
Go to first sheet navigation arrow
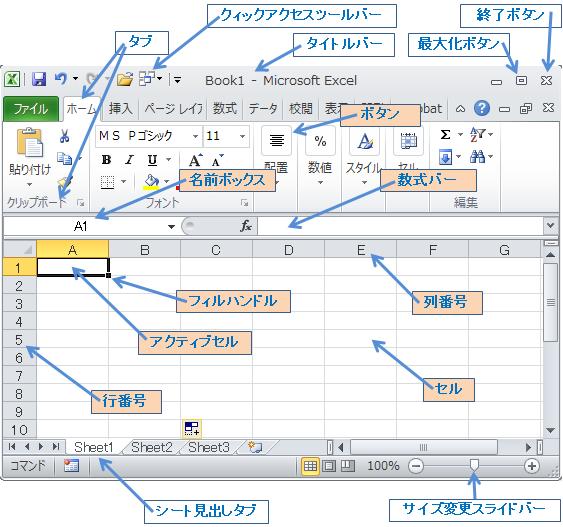(x=12, y=447)
